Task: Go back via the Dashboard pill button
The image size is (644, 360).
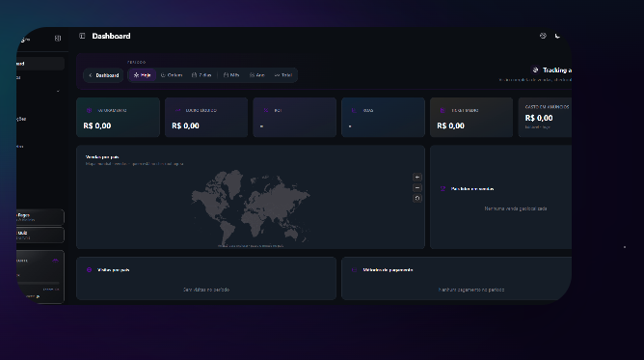Action: (103, 75)
